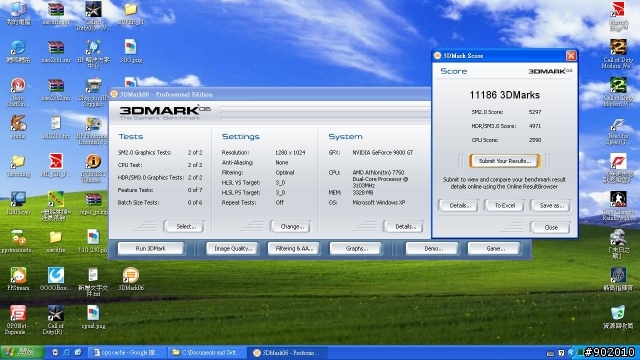Launch Internet Explorer from the quick launch bar
The width and height of the screenshot is (640, 360).
(67, 353)
